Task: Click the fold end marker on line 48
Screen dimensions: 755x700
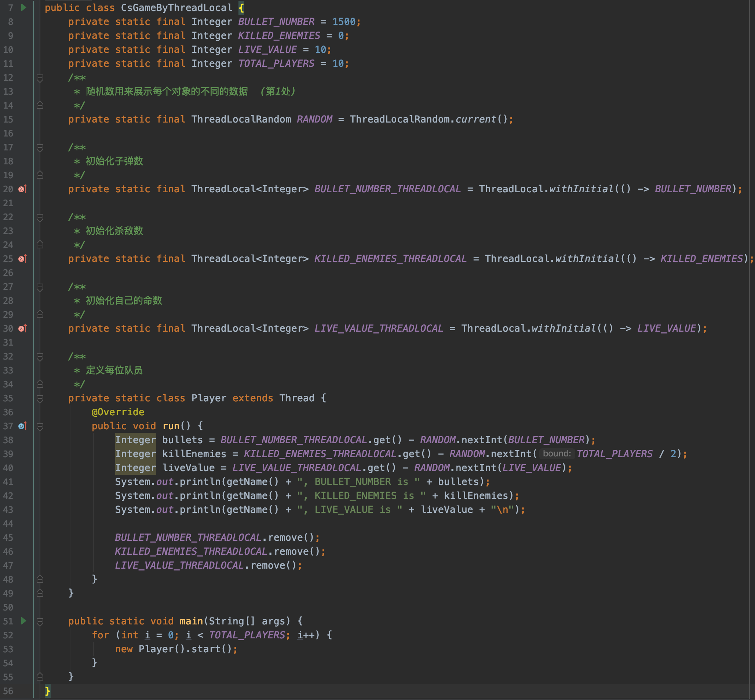Action: pyautogui.click(x=40, y=580)
